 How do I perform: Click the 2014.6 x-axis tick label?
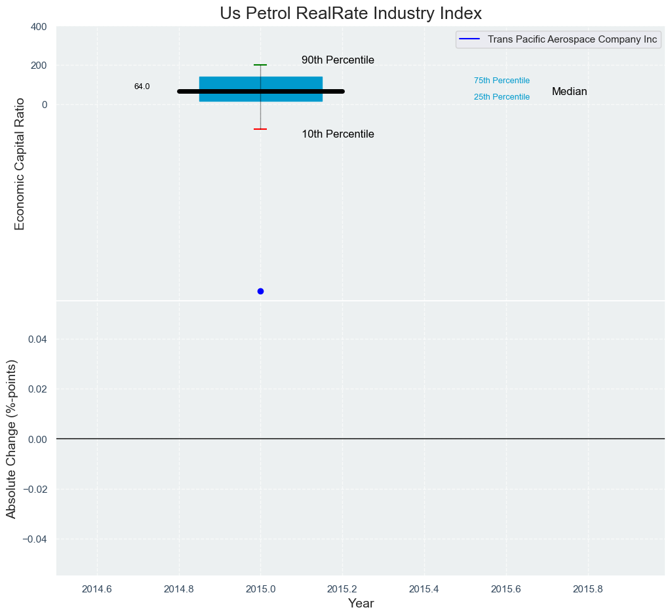[x=96, y=588]
